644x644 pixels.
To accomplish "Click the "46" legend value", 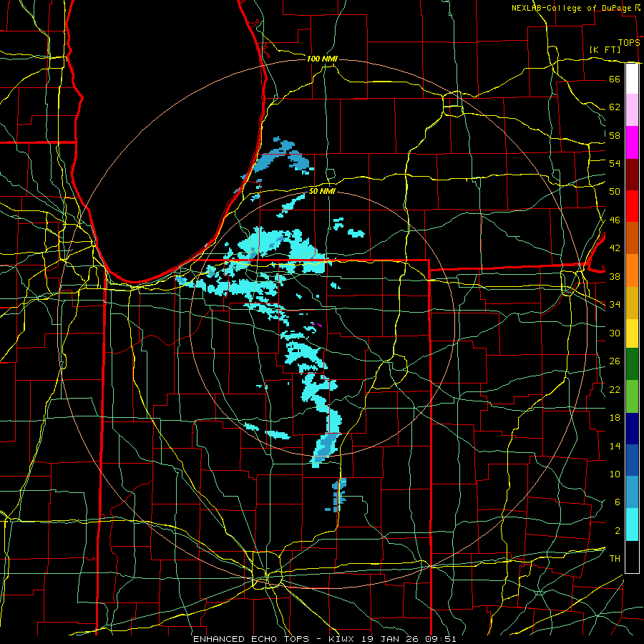I will point(615,220).
